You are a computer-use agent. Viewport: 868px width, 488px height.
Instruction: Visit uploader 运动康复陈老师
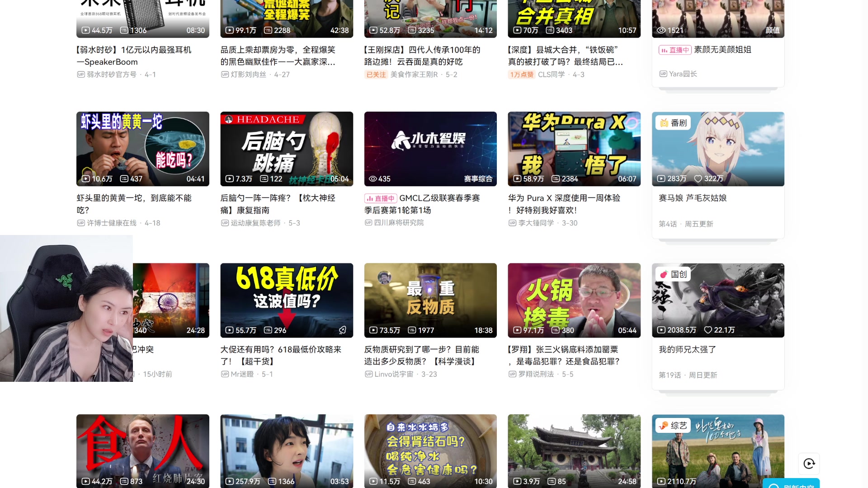click(x=255, y=223)
